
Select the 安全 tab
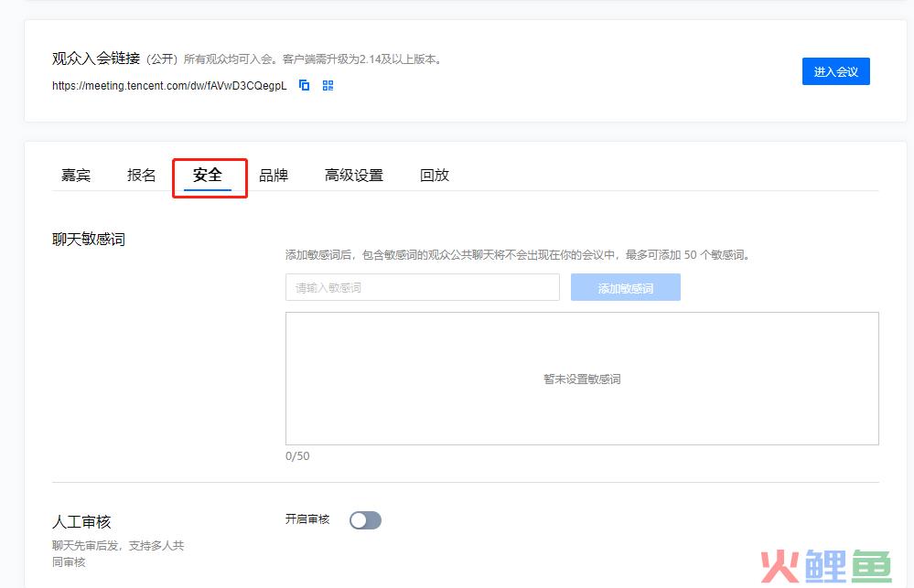pyautogui.click(x=208, y=175)
